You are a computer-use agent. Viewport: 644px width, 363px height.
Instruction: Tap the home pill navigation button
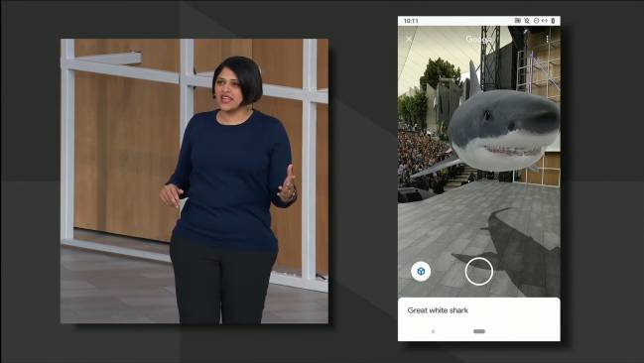(x=479, y=331)
